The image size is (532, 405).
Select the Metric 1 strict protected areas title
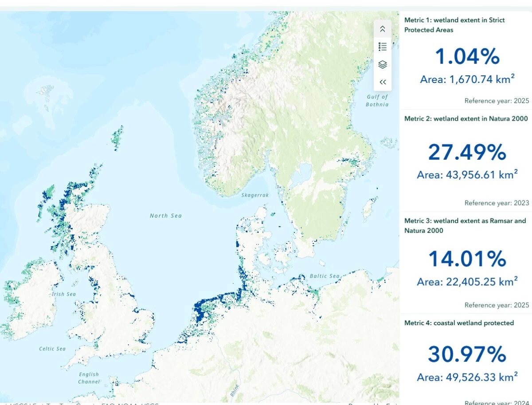pos(454,25)
